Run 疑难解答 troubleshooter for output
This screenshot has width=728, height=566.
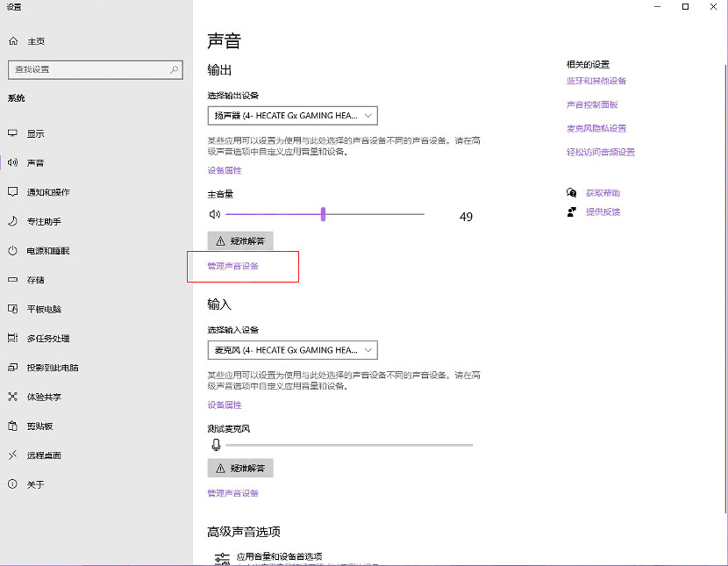[x=239, y=240]
